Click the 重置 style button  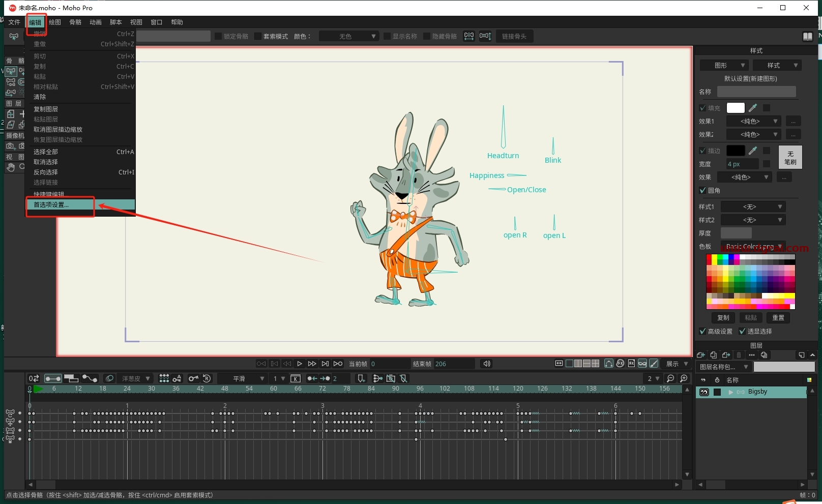pyautogui.click(x=778, y=318)
